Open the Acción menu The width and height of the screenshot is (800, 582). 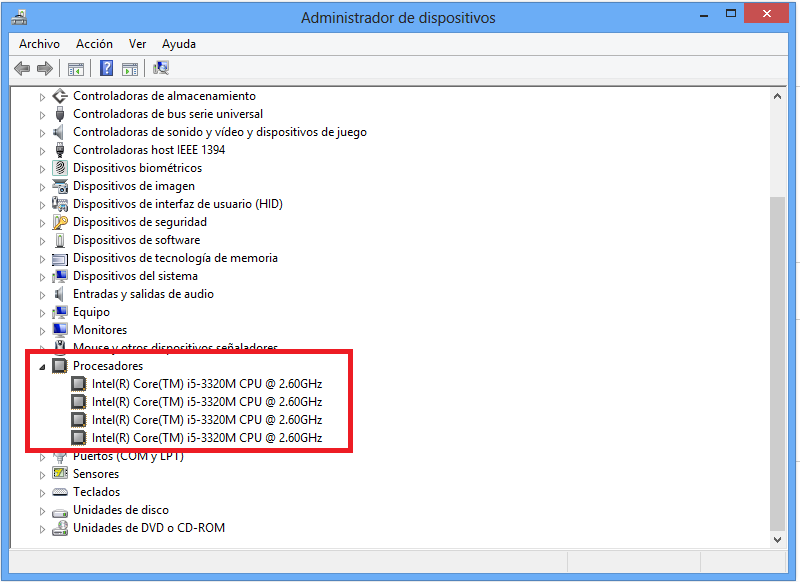pos(94,44)
